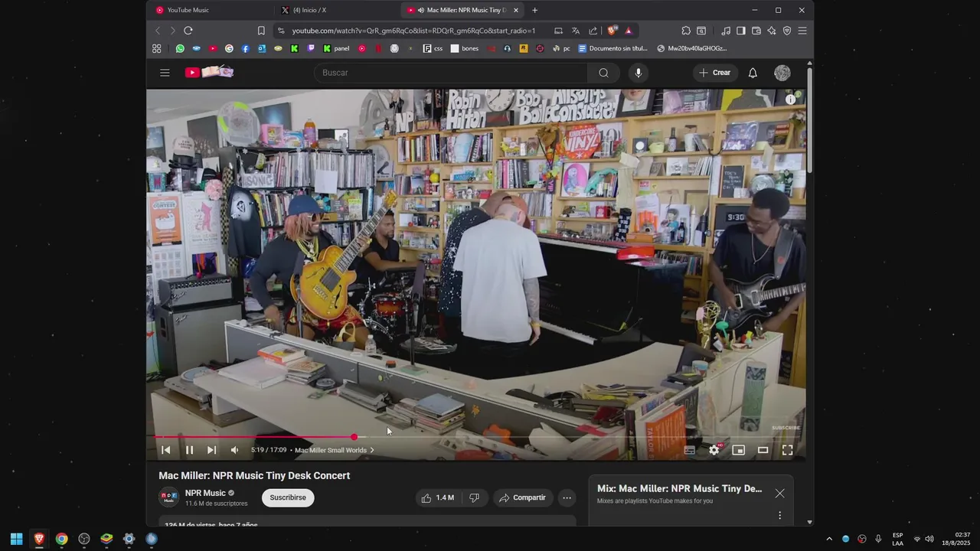This screenshot has width=980, height=551.
Task: Open Chrome from the taskbar
Action: pyautogui.click(x=61, y=539)
